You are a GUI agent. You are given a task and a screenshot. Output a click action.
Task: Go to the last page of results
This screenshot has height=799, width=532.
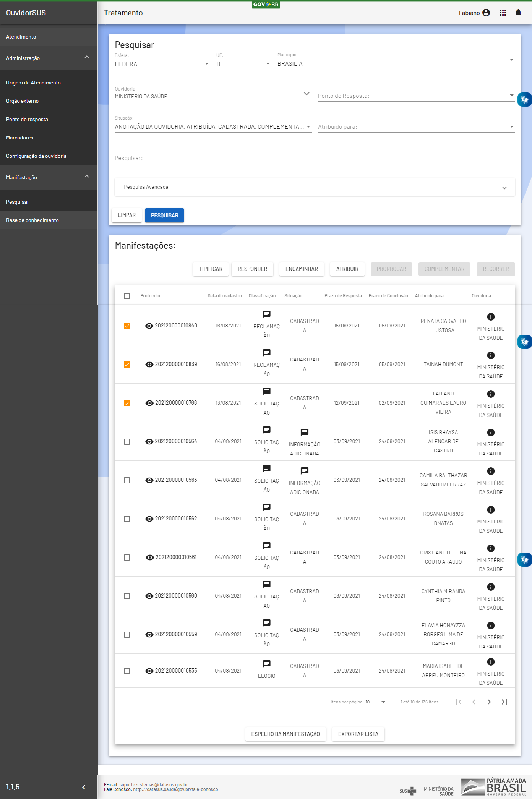(x=504, y=702)
